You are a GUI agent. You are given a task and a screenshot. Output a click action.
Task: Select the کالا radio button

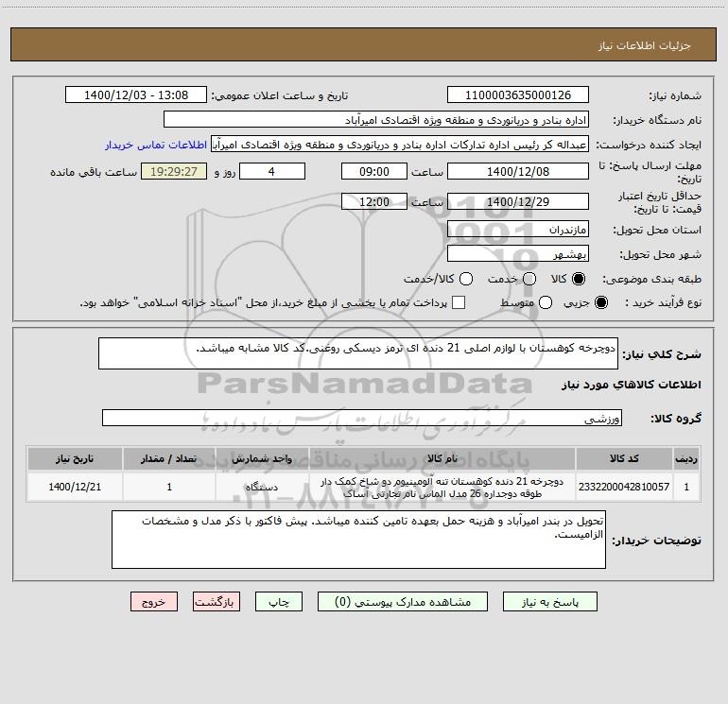click(x=579, y=279)
